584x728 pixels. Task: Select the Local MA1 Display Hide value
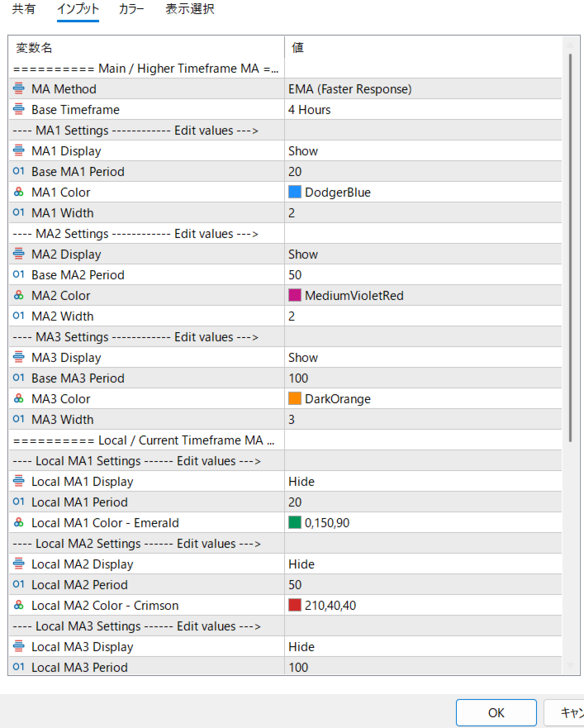pos(423,482)
